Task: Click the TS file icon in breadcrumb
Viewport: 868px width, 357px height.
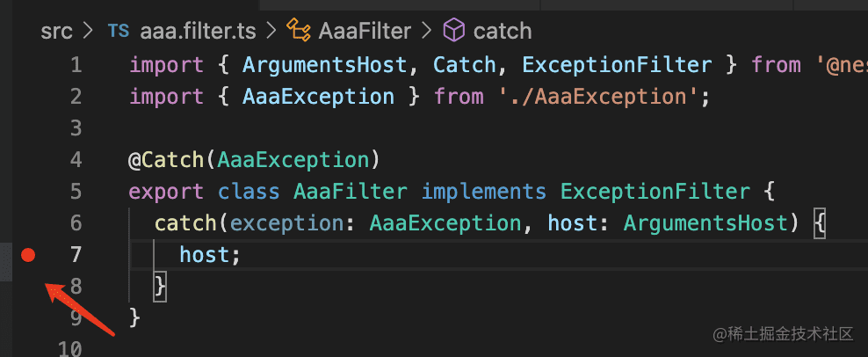Action: 119,31
